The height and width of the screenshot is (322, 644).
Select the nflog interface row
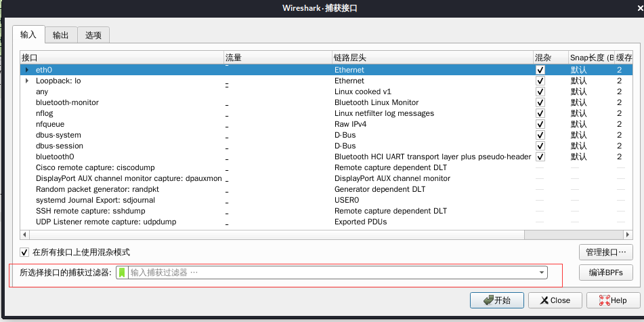pyautogui.click(x=44, y=113)
